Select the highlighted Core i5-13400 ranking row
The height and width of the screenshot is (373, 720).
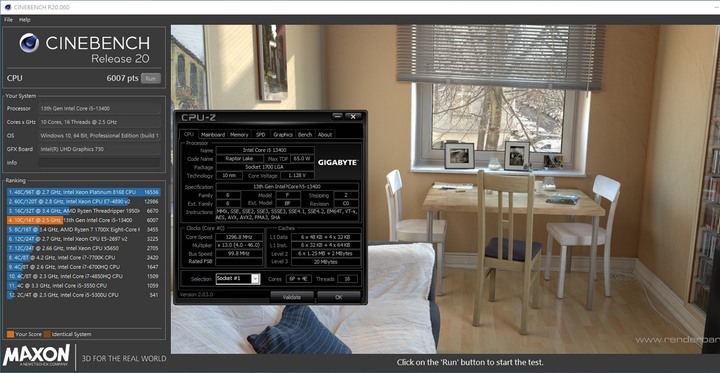(x=83, y=220)
